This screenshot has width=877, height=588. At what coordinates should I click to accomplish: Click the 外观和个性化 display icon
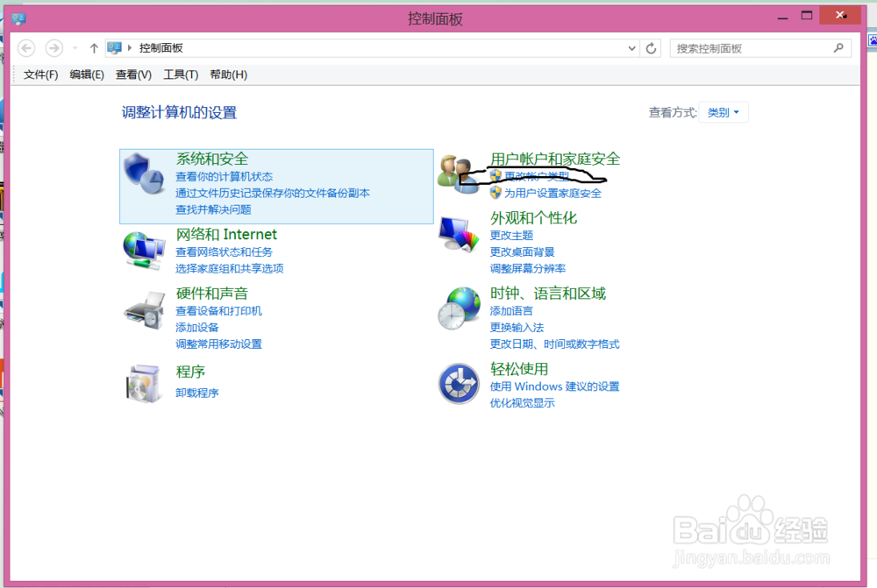click(458, 235)
